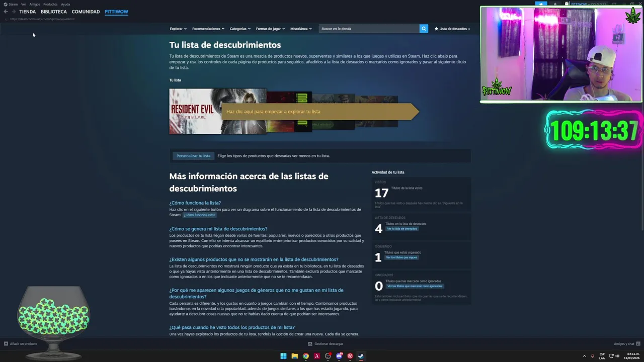644x362 pixels.
Task: Click Resident Evil Requiem thumbnail
Action: (218, 111)
